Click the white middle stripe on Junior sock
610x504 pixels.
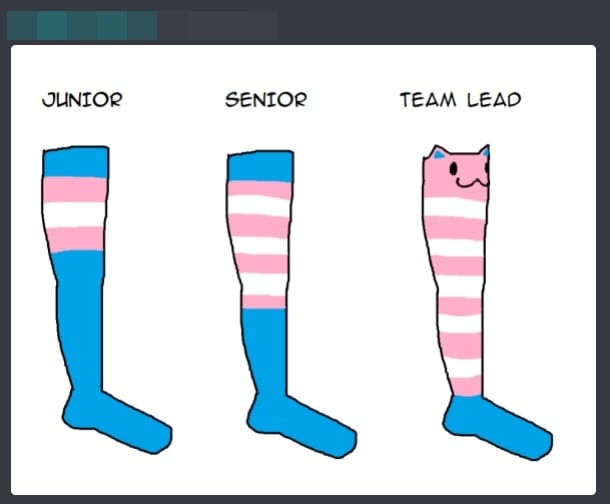[x=74, y=215]
